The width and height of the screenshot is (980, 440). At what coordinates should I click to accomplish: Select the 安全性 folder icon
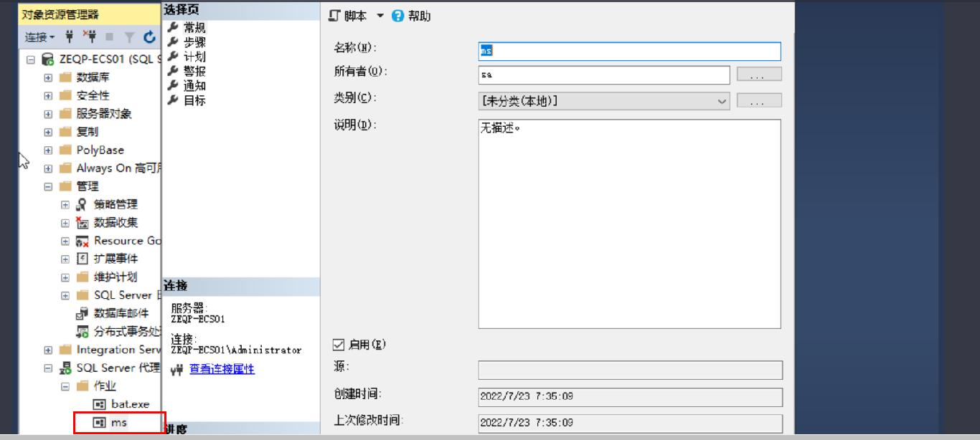(65, 95)
